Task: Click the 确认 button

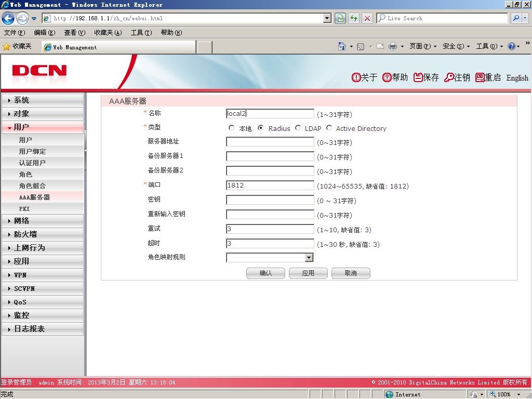Action: (265, 273)
